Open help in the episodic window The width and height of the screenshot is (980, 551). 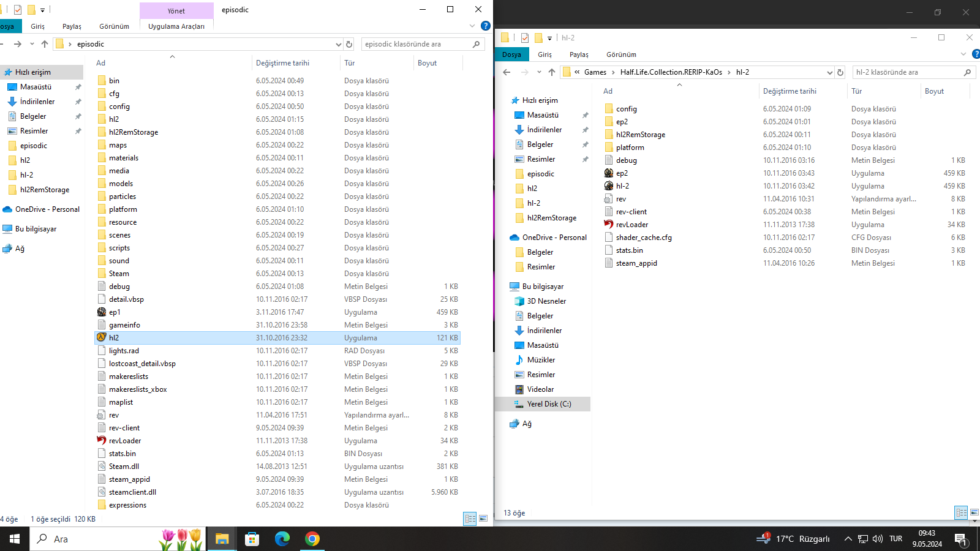click(486, 26)
